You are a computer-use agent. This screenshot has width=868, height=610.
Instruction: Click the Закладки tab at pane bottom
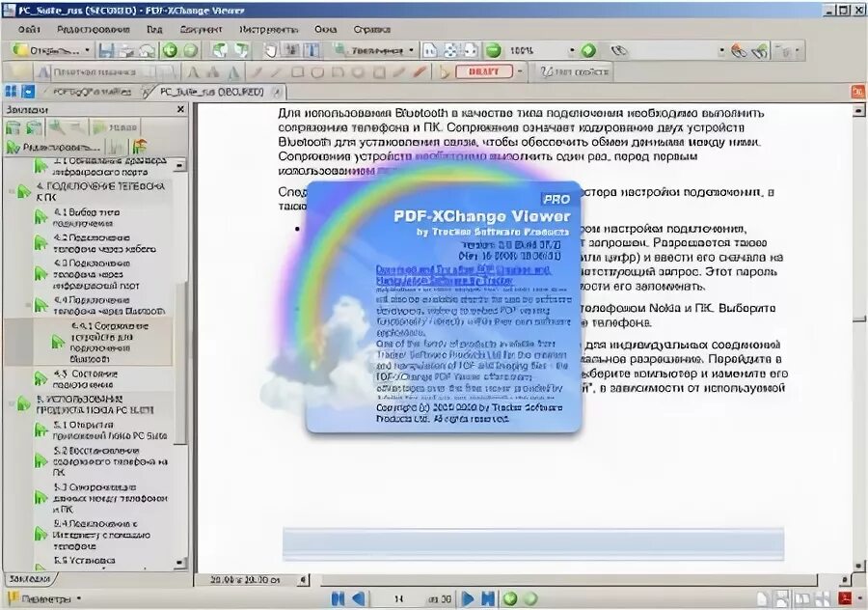tap(29, 578)
